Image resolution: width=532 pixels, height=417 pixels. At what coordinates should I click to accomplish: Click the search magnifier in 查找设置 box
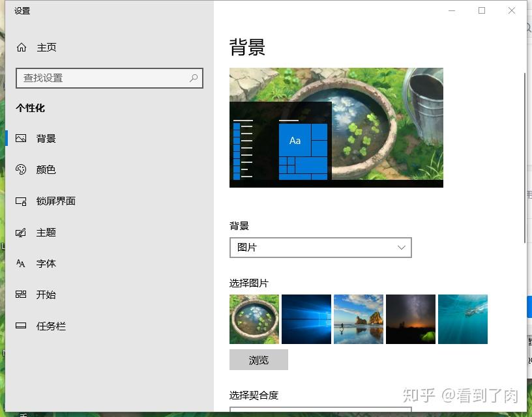[x=193, y=78]
